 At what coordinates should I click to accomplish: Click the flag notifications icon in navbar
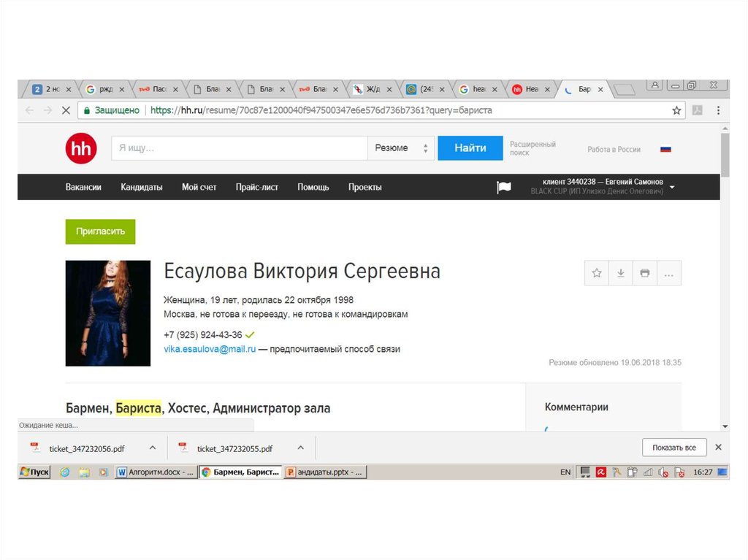pos(504,187)
